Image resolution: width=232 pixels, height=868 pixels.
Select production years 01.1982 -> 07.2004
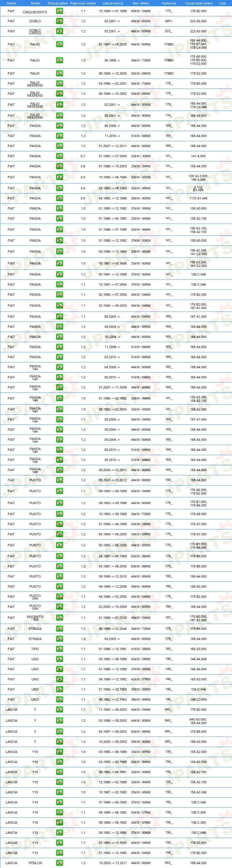click(x=113, y=156)
